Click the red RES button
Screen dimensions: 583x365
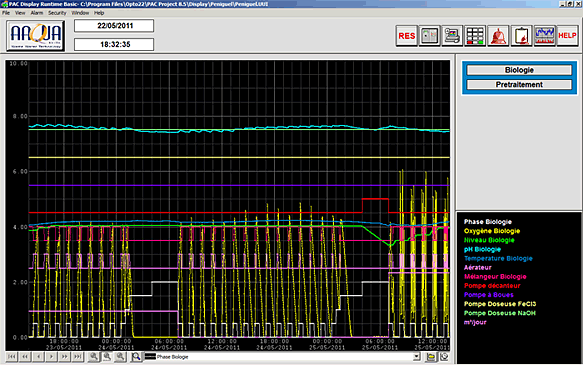406,36
